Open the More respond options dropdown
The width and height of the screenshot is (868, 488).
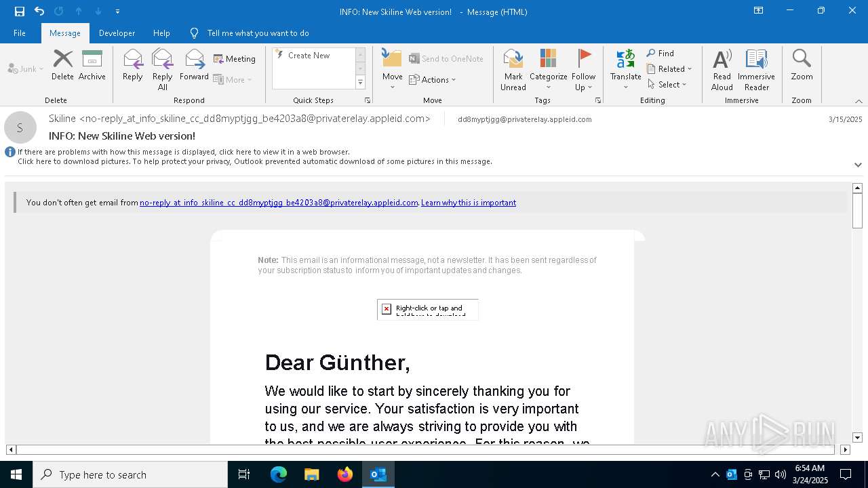233,80
